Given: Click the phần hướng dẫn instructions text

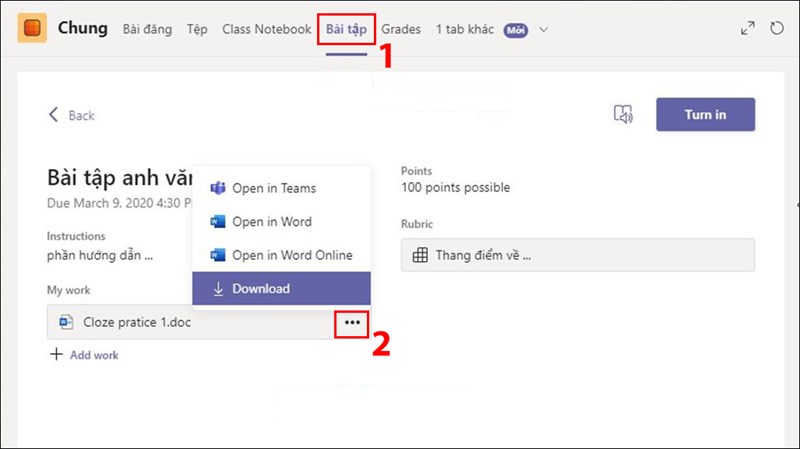Looking at the screenshot, I should pos(100,255).
